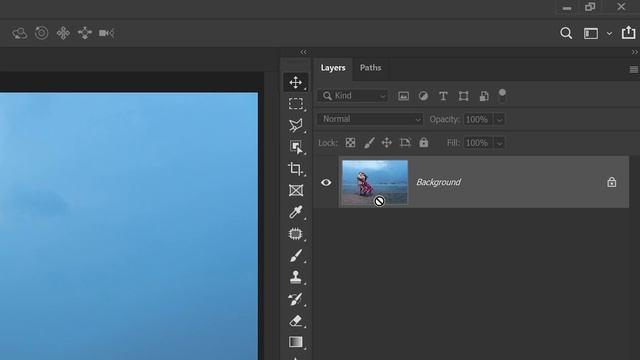Restore down the Photoshop window

tap(590, 7)
